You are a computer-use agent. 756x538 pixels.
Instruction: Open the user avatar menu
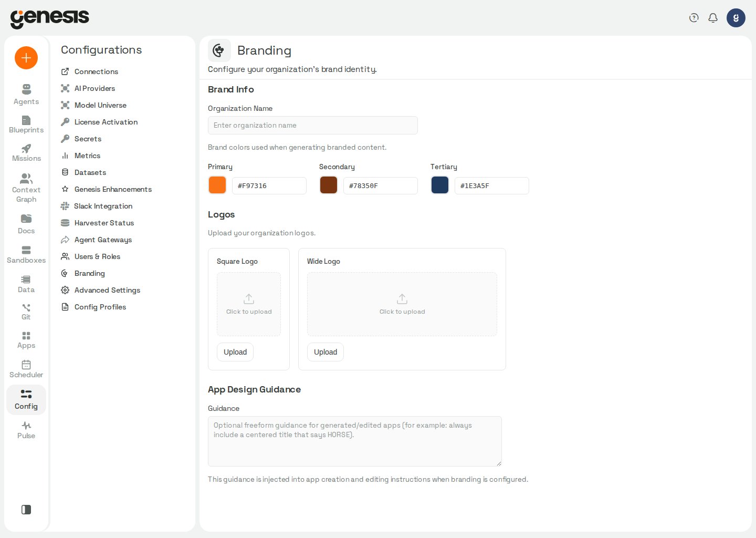736,18
